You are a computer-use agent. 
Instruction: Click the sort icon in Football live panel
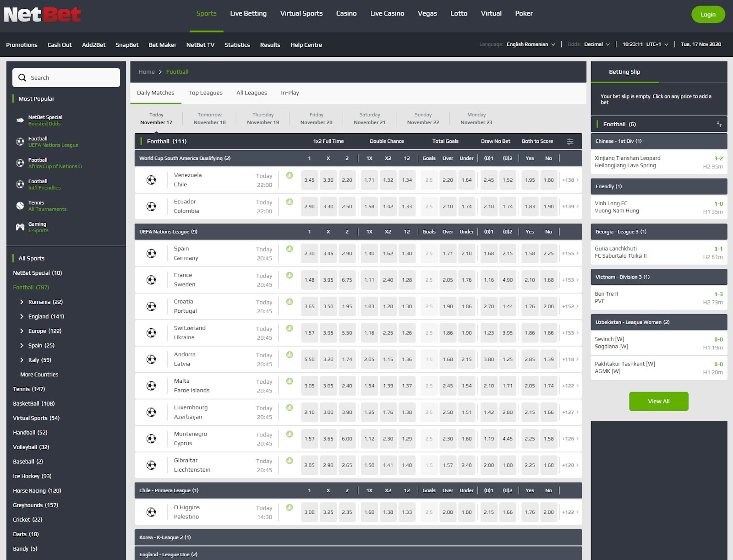pyautogui.click(x=719, y=125)
